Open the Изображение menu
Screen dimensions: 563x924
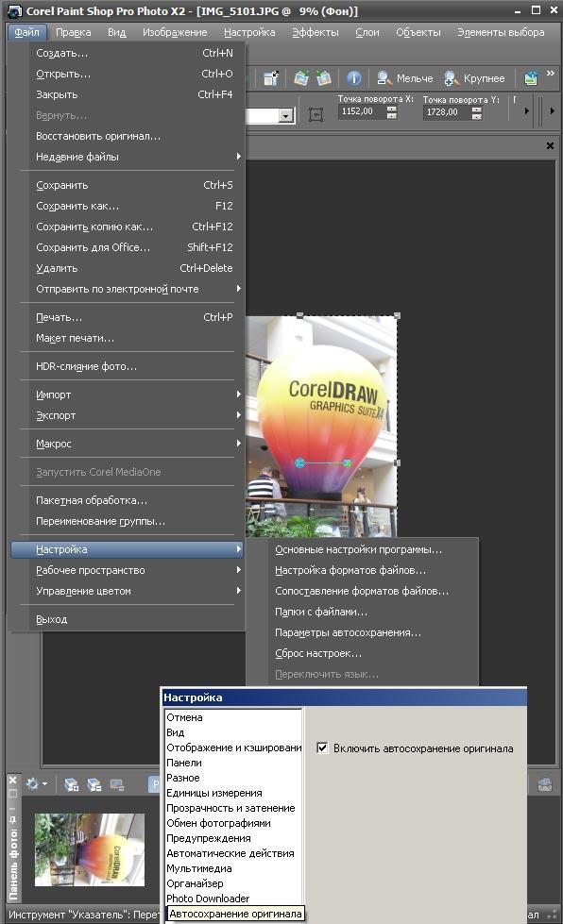[x=175, y=32]
